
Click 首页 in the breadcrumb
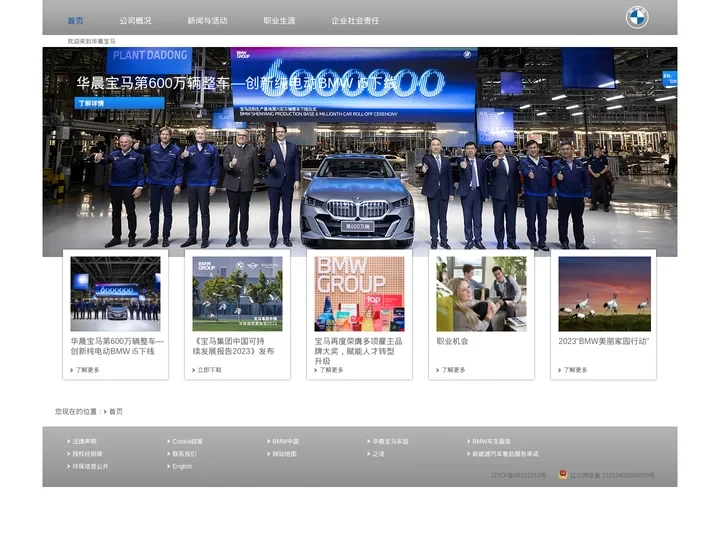[x=116, y=411]
